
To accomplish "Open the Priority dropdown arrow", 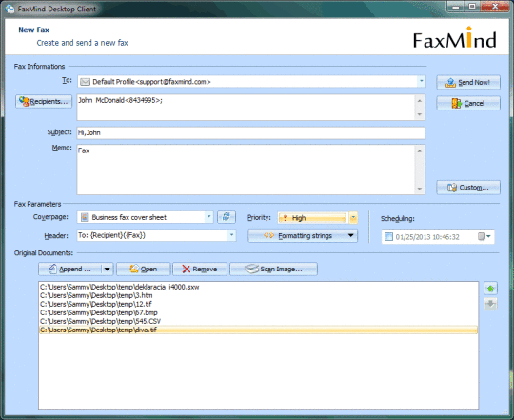I will click(x=353, y=218).
